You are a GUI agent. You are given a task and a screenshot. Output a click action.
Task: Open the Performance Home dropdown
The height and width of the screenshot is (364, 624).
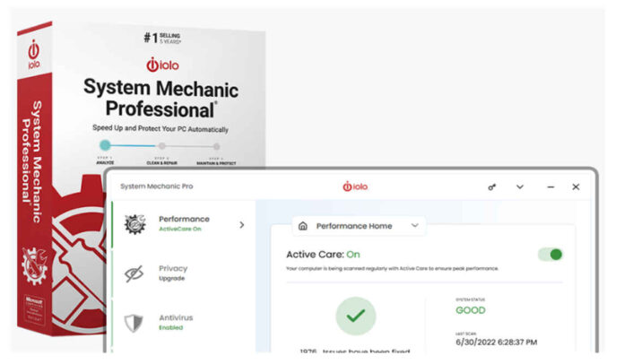pos(359,226)
